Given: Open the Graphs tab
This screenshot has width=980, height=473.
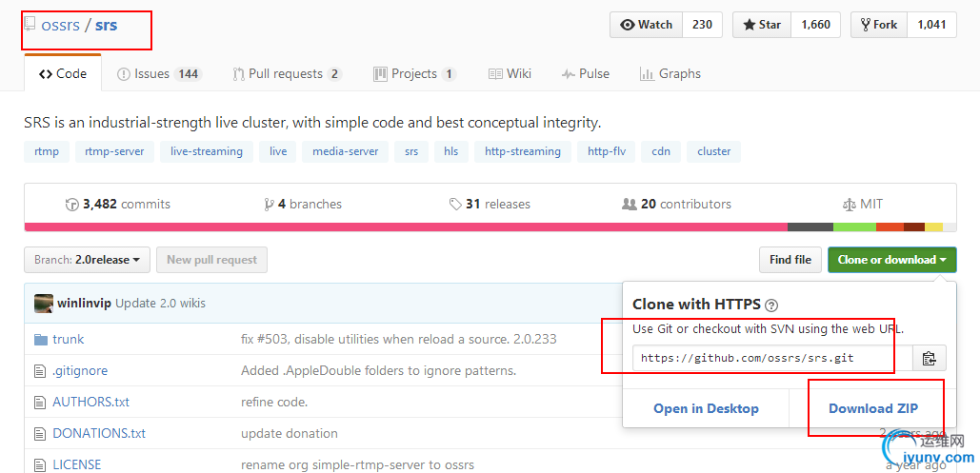Looking at the screenshot, I should [x=670, y=73].
